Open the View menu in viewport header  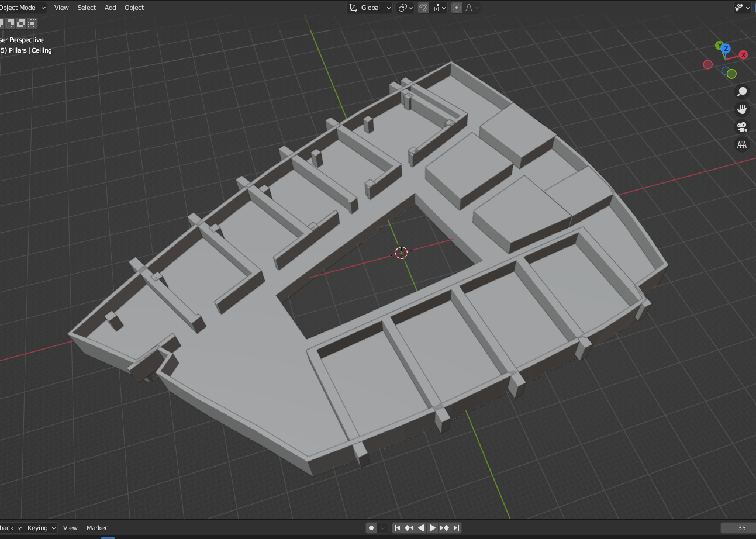[61, 8]
